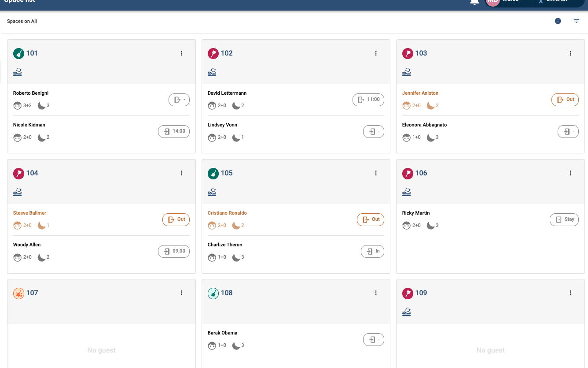Image resolution: width=588 pixels, height=368 pixels.
Task: Toggle Ricky Martin's Stay status button
Action: coord(564,219)
